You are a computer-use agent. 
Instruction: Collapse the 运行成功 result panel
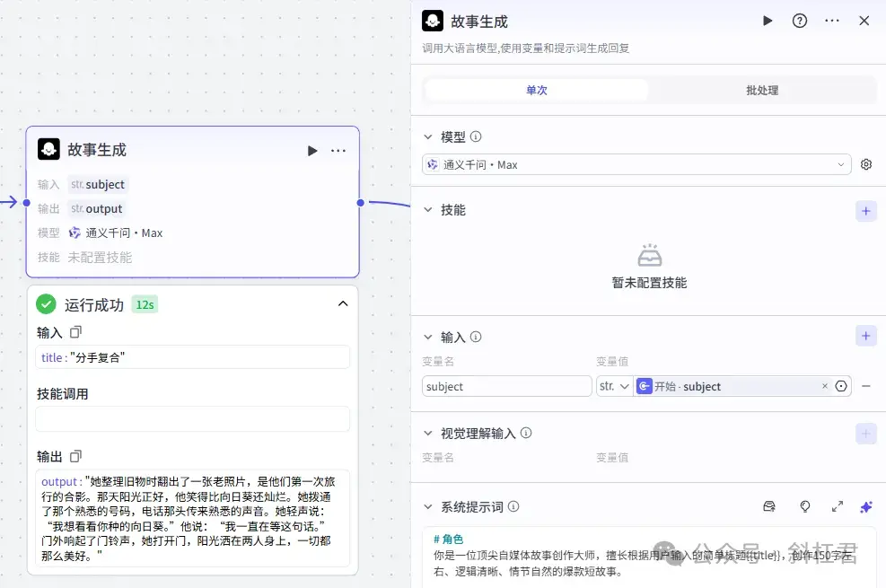pos(342,304)
